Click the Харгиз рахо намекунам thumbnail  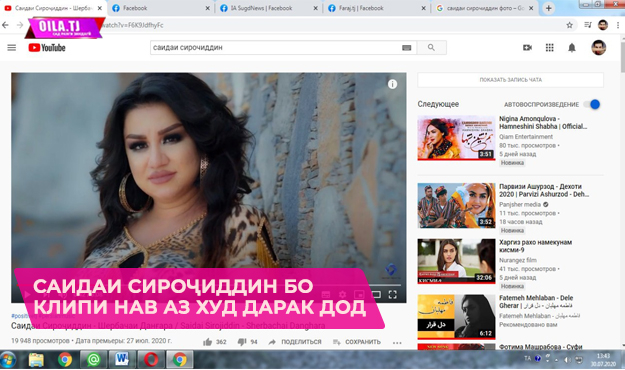(456, 261)
